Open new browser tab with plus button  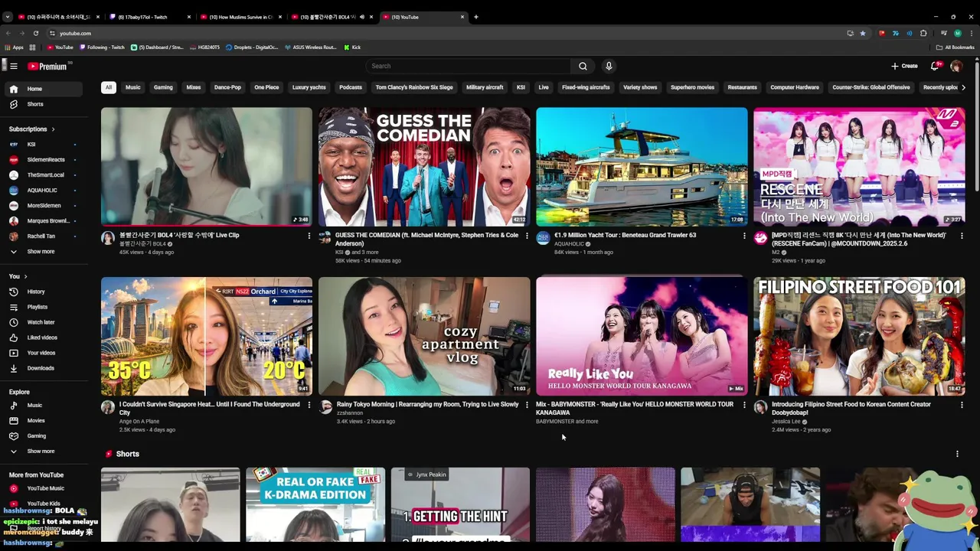coord(476,17)
